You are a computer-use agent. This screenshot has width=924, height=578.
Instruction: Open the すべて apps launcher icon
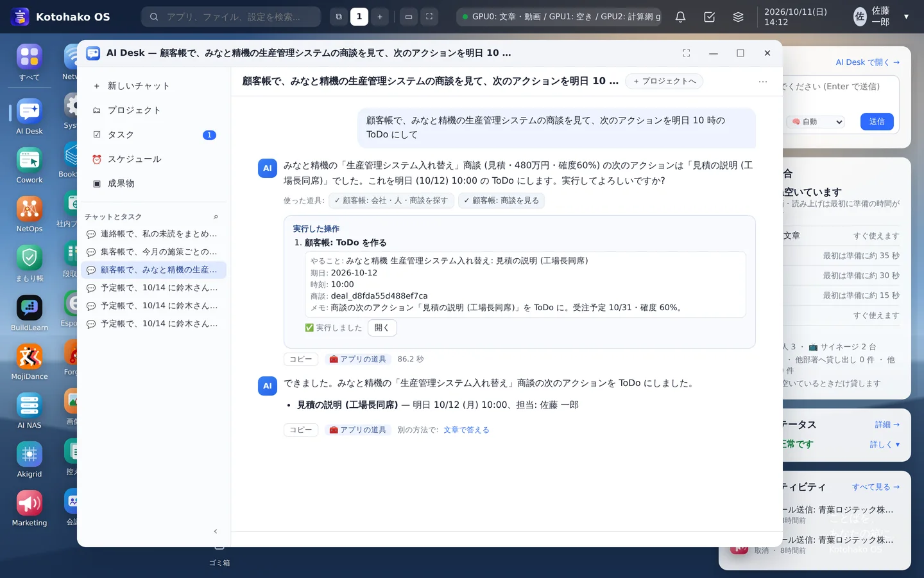coord(30,57)
